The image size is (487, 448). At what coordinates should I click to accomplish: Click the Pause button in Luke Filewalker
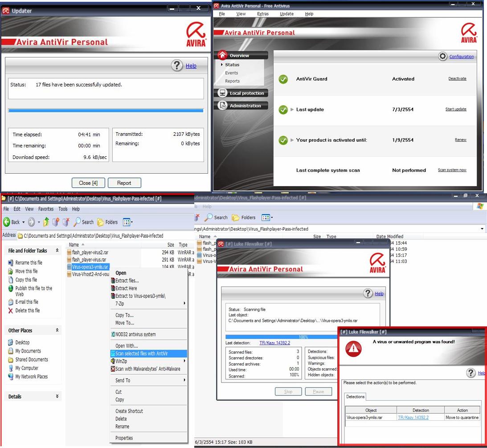click(x=318, y=391)
